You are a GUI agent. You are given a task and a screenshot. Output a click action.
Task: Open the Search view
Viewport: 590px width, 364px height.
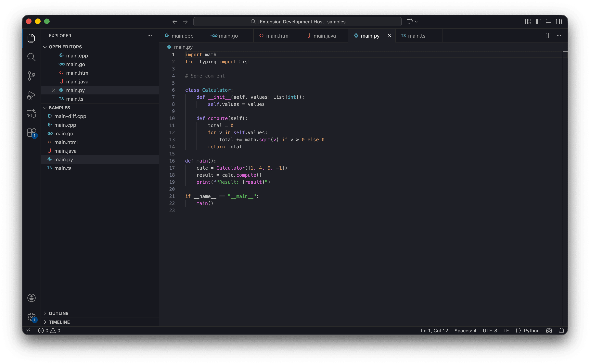31,57
